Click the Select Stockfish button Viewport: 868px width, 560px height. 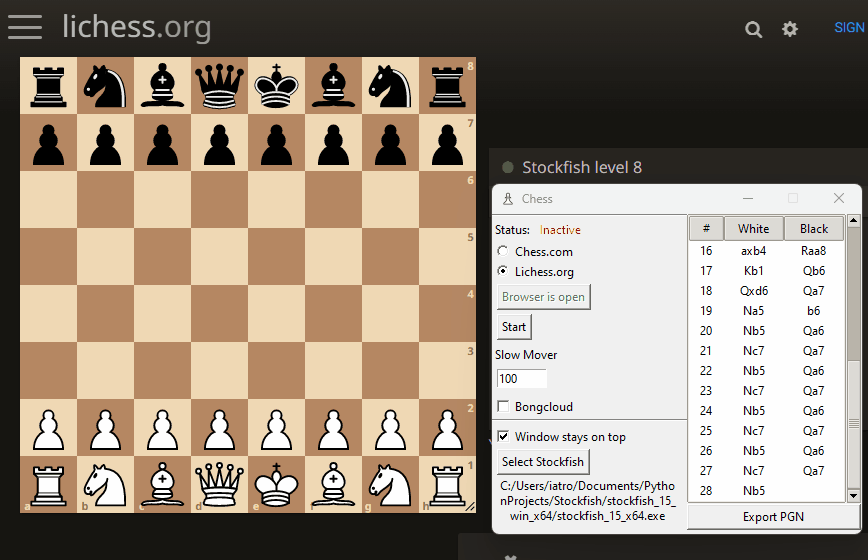543,462
